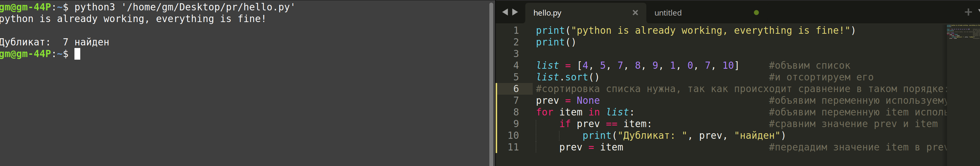Viewport: 980px width, 166px height.
Task: Click 'prev = None' in the editor
Action: tap(568, 101)
